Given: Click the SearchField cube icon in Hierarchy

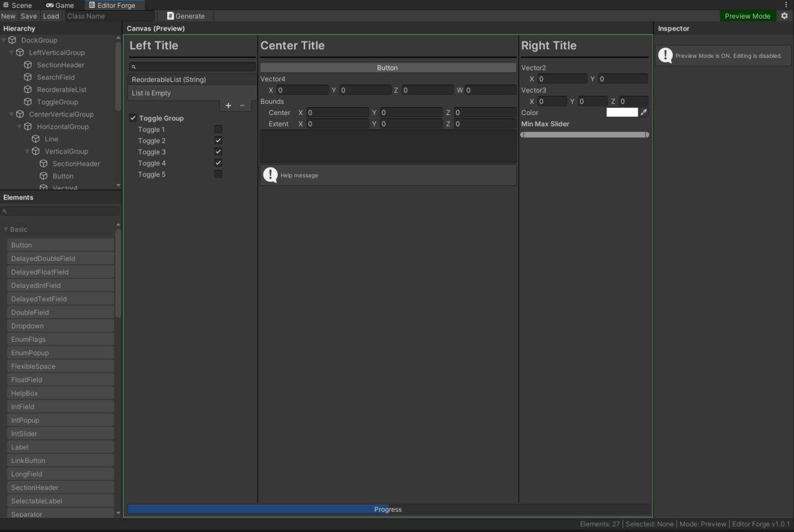Looking at the screenshot, I should (x=28, y=77).
